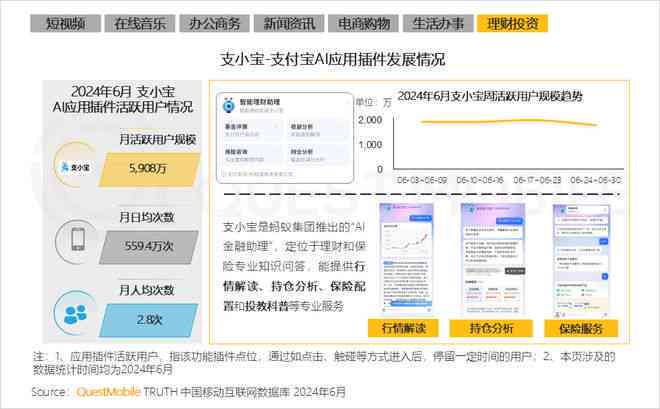This screenshot has width=660, height=409.
Task: Open the 办公商务 tab
Action: click(x=215, y=23)
